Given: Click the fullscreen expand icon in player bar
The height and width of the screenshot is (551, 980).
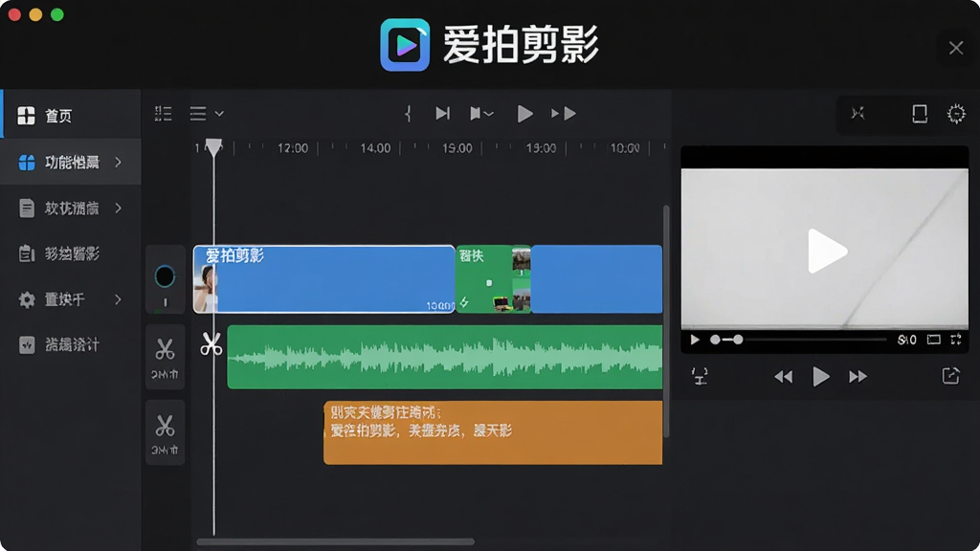Looking at the screenshot, I should tap(956, 340).
